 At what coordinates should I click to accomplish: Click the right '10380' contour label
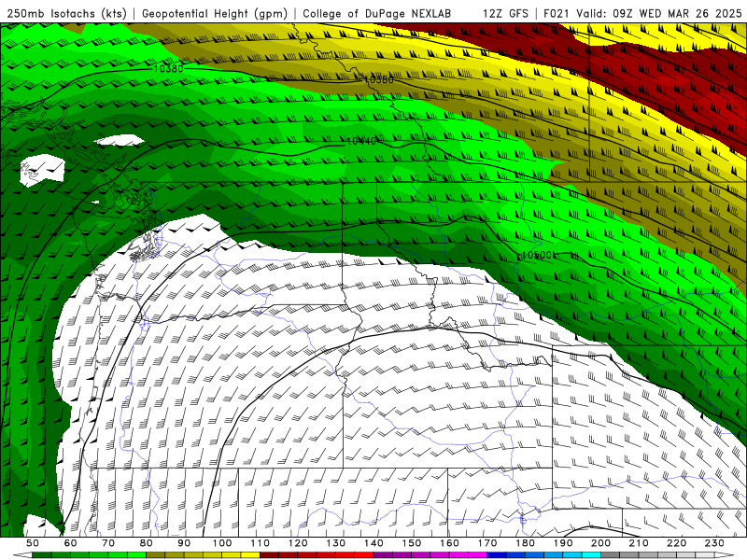[379, 79]
